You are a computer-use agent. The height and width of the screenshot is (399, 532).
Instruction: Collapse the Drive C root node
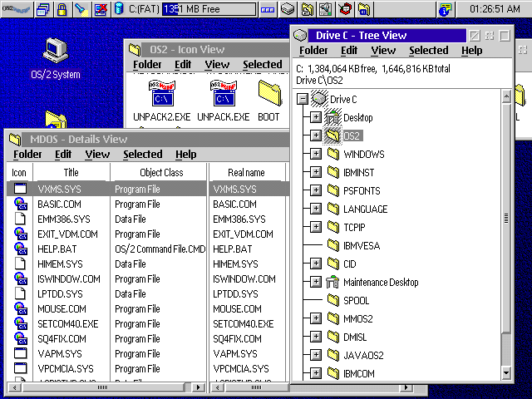coord(302,99)
